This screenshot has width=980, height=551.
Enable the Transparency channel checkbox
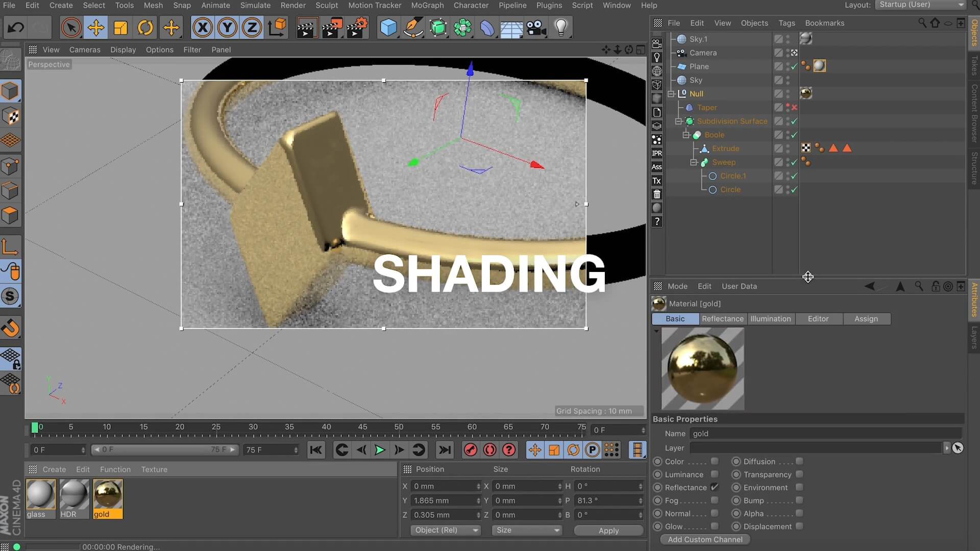click(x=799, y=474)
